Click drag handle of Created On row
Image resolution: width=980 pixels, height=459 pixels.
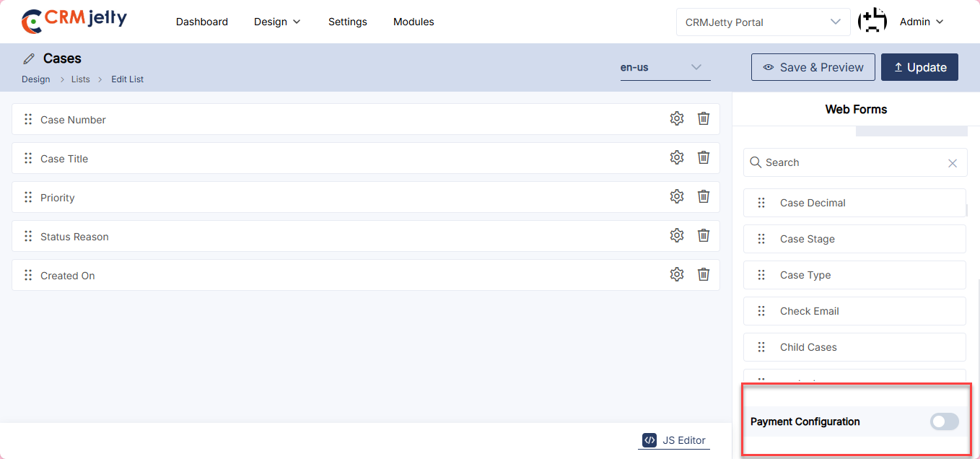coord(28,275)
